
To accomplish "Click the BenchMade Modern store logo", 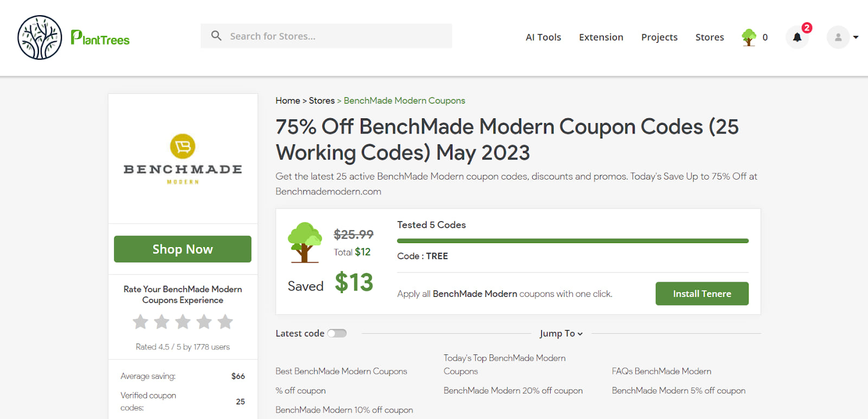I will point(183,159).
